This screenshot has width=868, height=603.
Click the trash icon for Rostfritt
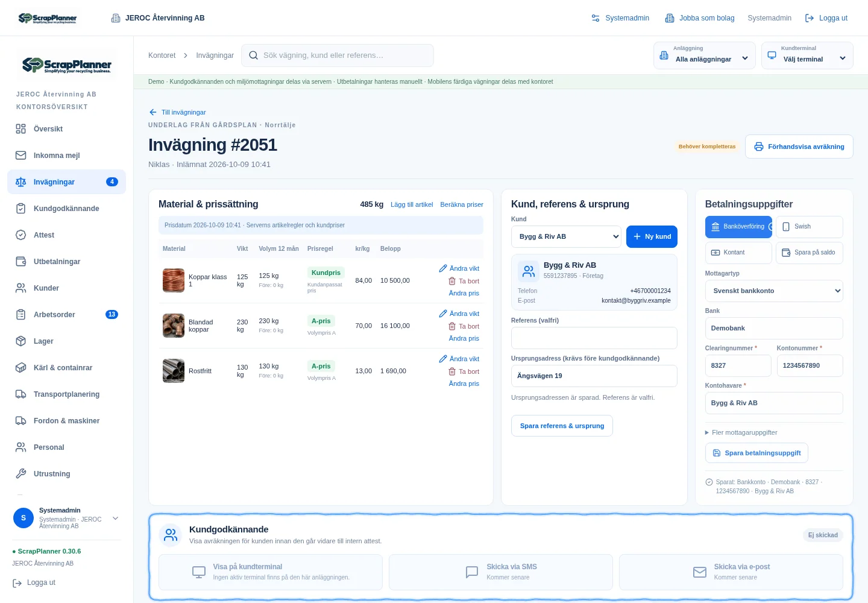452,371
